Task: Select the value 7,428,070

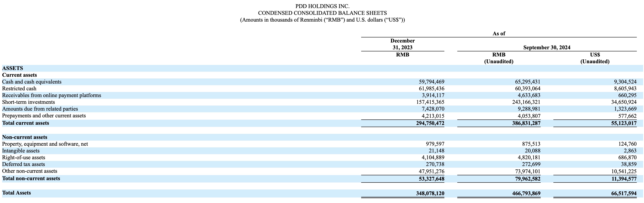Action: tap(433, 109)
